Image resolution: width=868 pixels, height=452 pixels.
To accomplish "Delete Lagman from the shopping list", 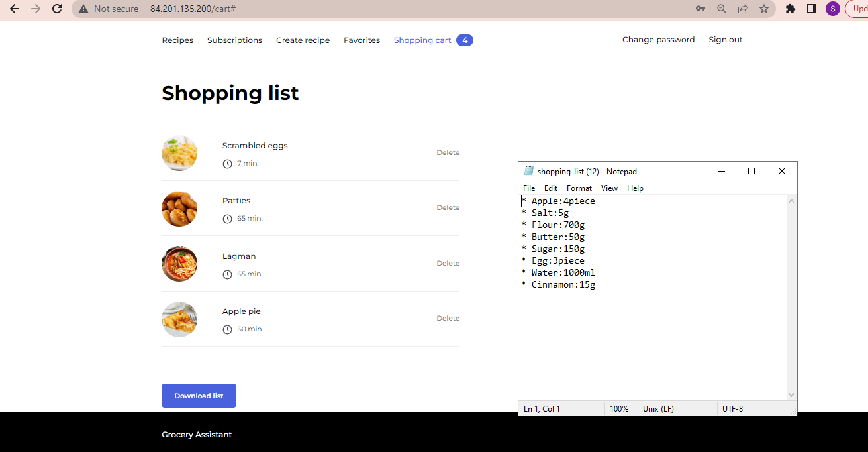I will pos(448,263).
